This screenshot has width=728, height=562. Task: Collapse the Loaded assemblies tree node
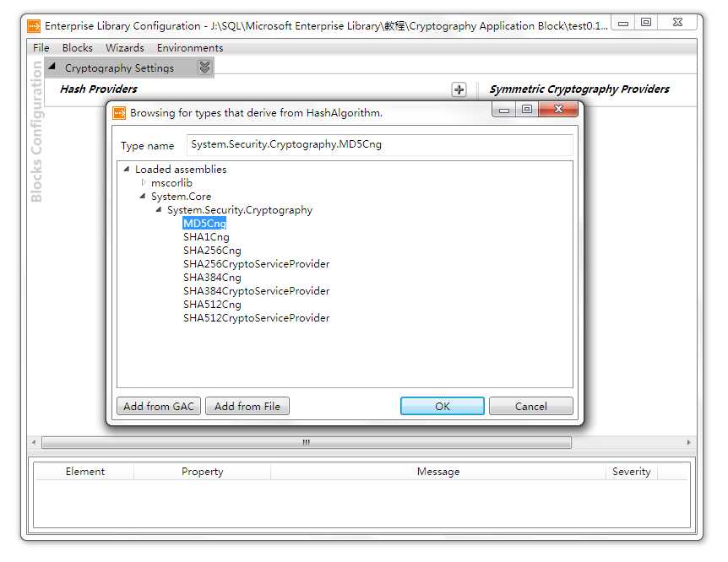pos(127,170)
